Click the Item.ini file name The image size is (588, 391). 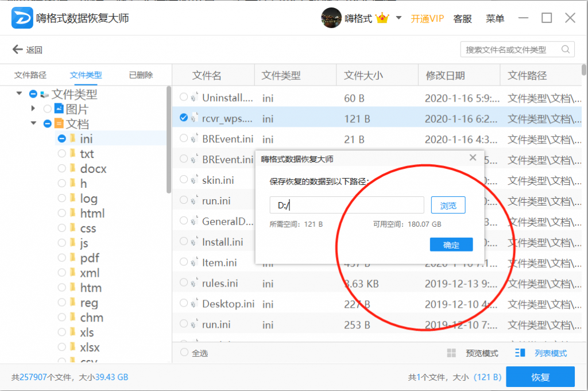tap(219, 262)
